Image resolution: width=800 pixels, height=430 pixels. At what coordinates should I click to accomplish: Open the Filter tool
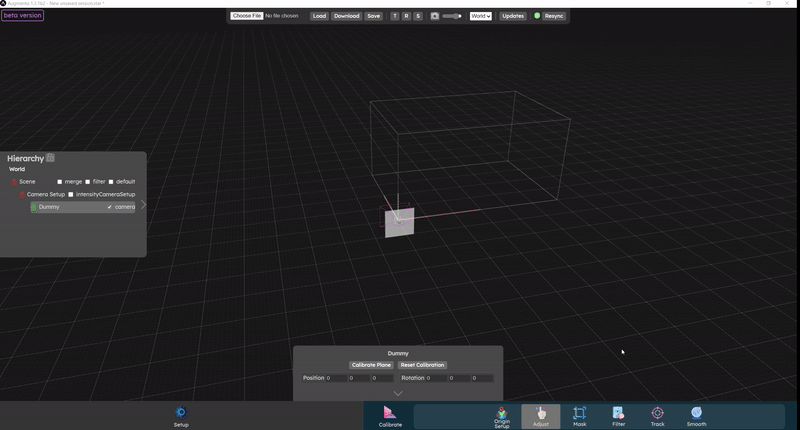tap(618, 414)
